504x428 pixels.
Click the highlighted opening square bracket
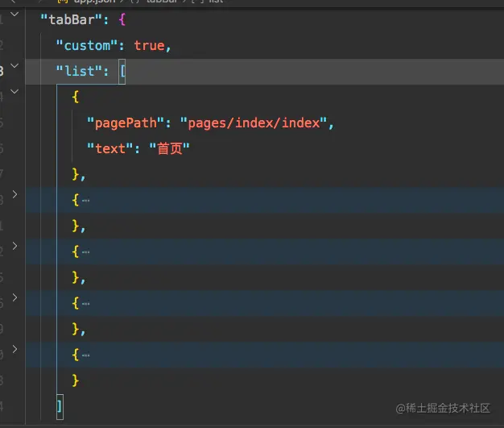point(122,72)
